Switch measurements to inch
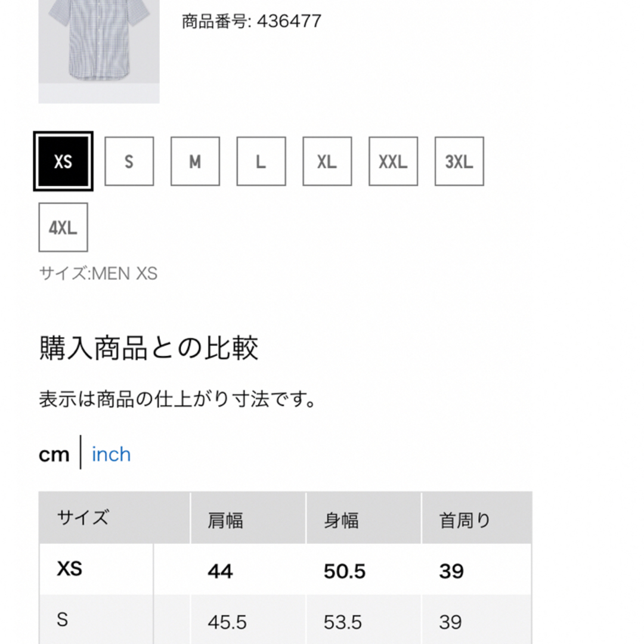Image resolution: width=644 pixels, height=644 pixels. 112,454
